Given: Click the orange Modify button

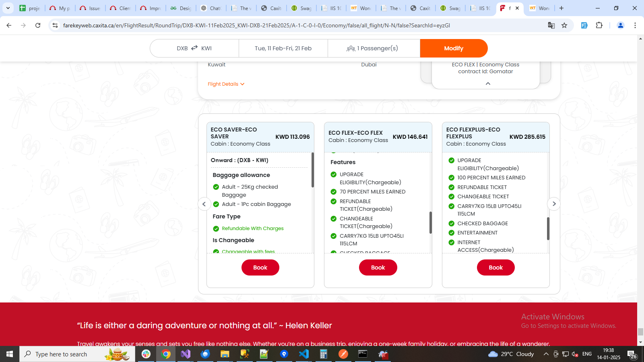Looking at the screenshot, I should pyautogui.click(x=454, y=48).
